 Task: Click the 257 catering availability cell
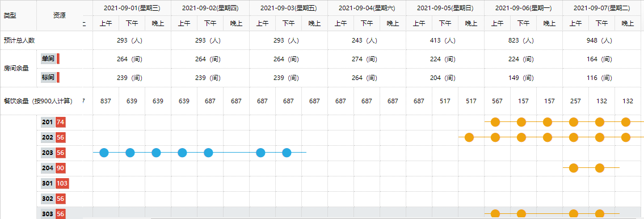pos(576,101)
